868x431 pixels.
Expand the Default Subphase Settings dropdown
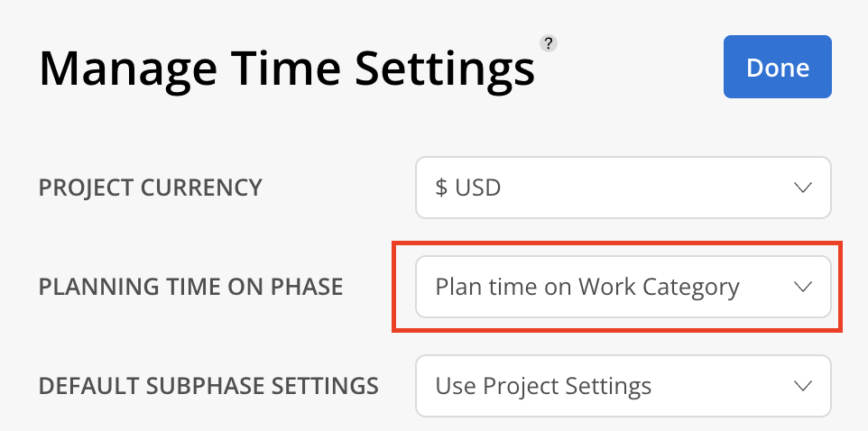coord(623,386)
